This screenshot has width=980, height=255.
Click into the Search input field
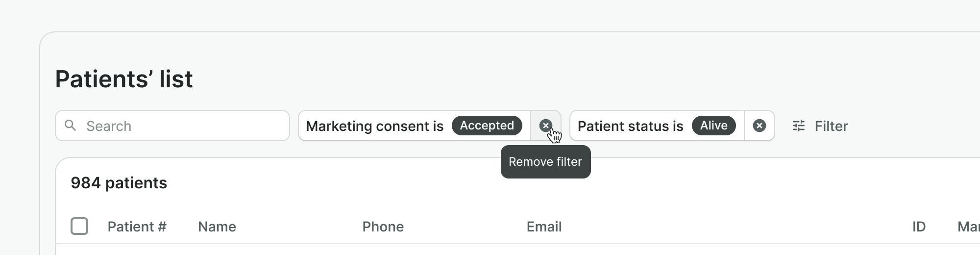click(181, 126)
